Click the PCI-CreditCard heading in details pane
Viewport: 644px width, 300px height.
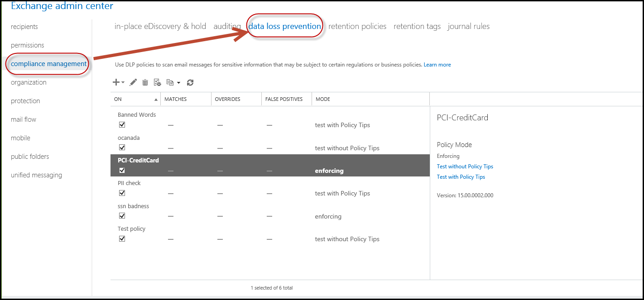point(462,118)
